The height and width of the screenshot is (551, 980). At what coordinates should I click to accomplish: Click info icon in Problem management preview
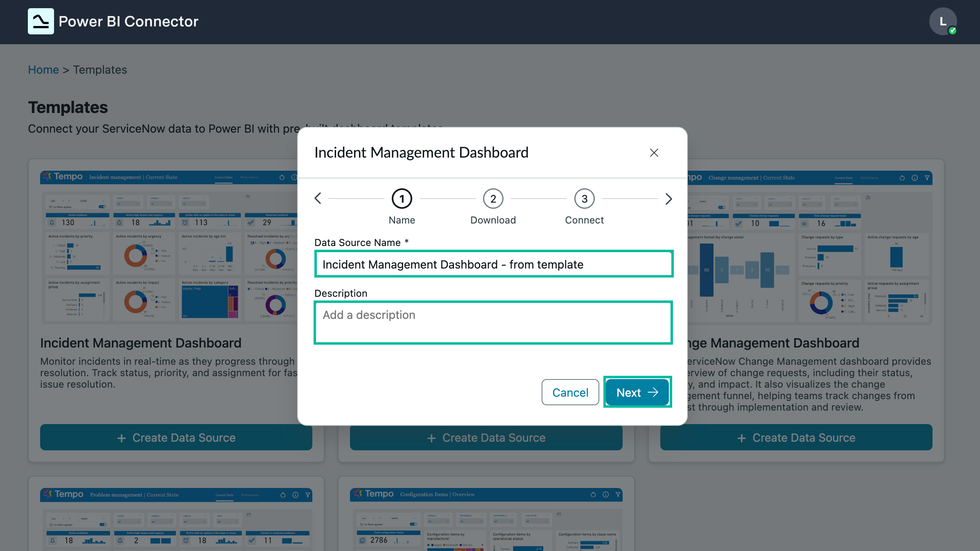[x=296, y=495]
